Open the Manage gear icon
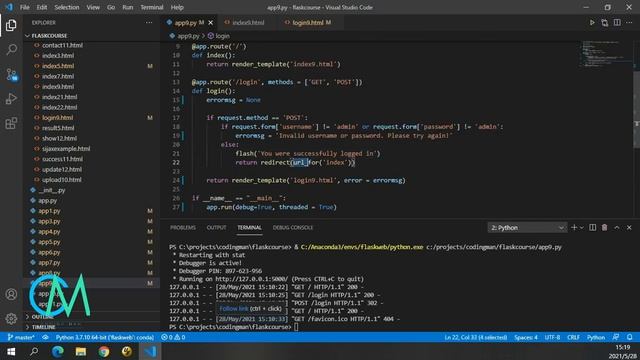Screen dimensions: 640x360 pyautogui.click(x=11, y=318)
